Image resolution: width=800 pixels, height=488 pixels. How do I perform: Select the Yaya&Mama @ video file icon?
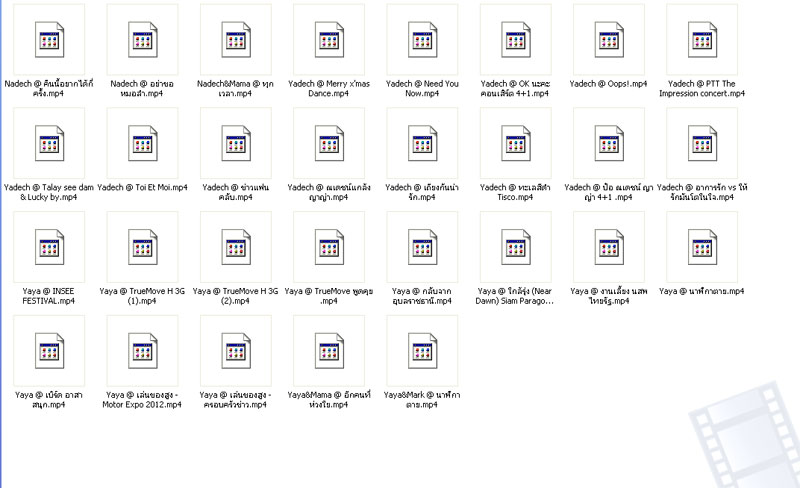[329, 351]
